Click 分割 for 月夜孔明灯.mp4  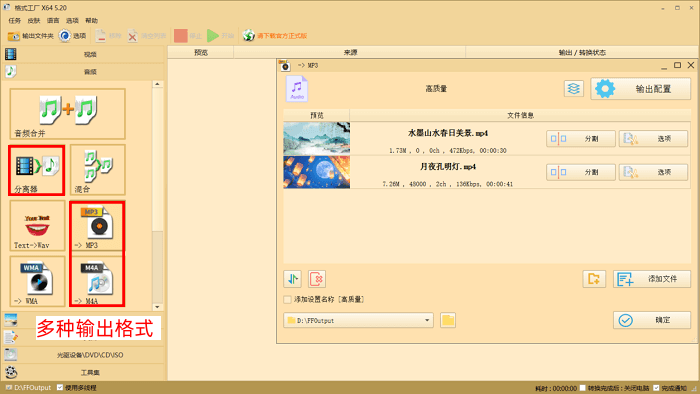click(x=581, y=172)
